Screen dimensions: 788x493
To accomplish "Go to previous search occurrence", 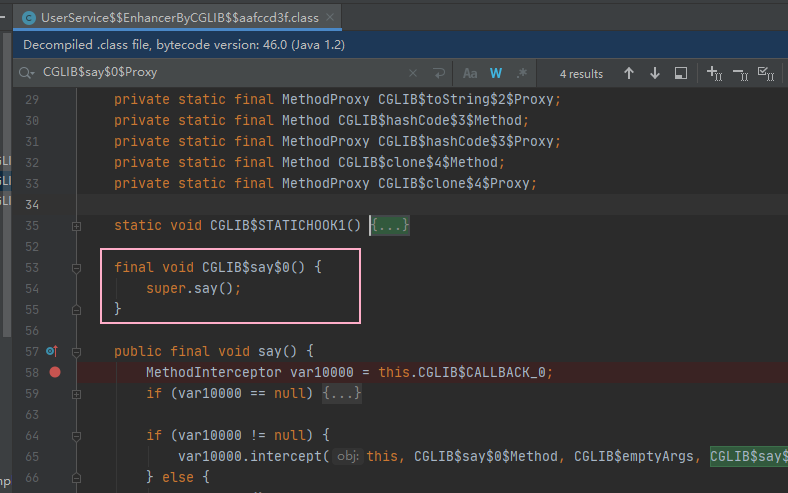I will tap(629, 73).
